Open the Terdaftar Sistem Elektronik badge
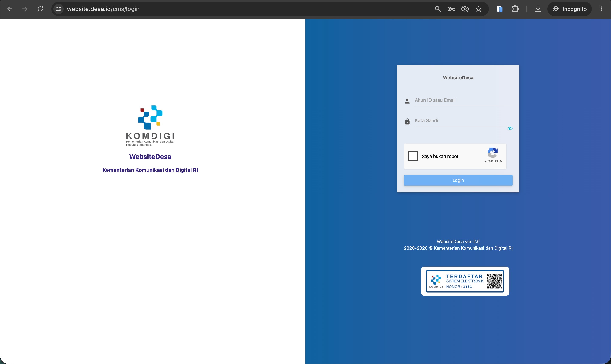Viewport: 611px width, 364px height. pyautogui.click(x=465, y=281)
